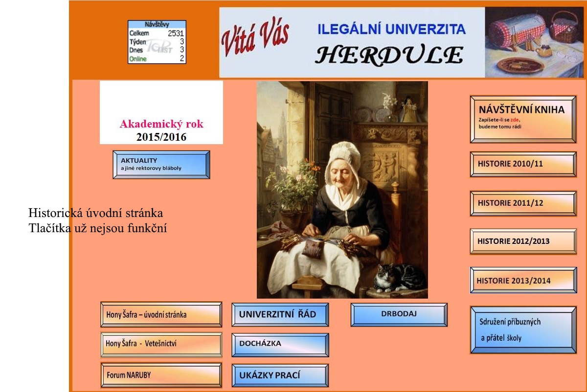Screen dimensions: 587x392
Task: Open the DRBODAJ gossip page
Action: click(x=400, y=315)
